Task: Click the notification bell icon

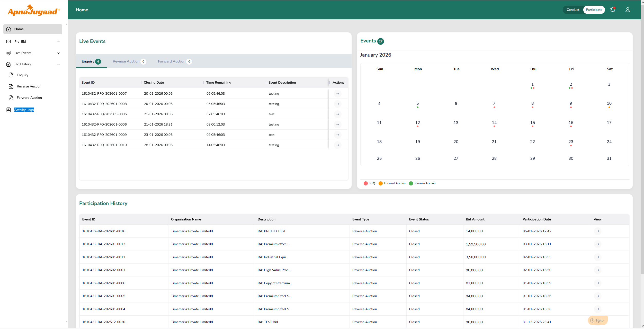Action: 613,10
